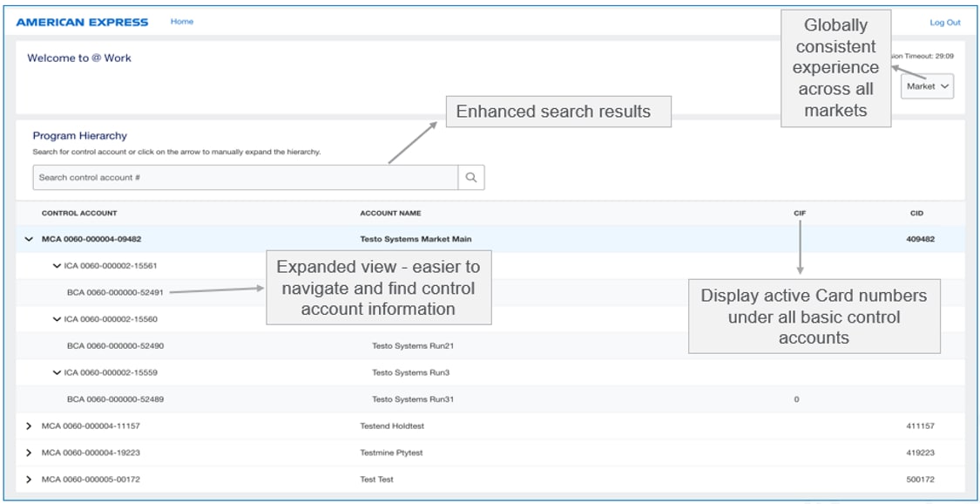Viewport: 980px width, 504px height.
Task: Click the CID column header
Action: point(916,214)
